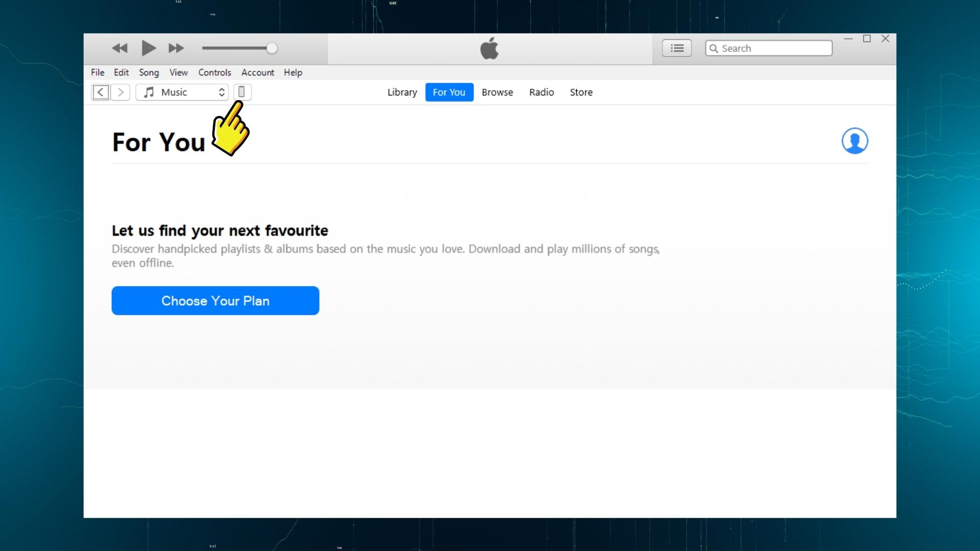The image size is (980, 551).
Task: Go back with the left arrow button
Action: 101,92
